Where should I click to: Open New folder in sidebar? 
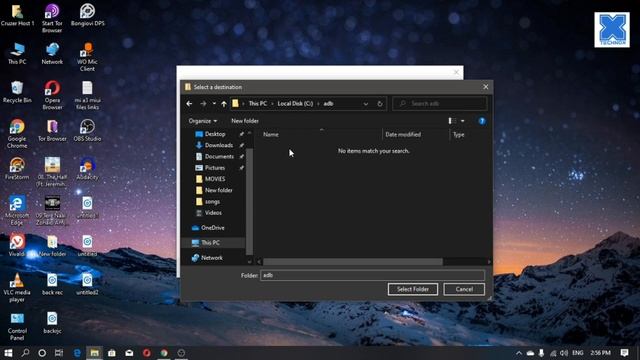point(218,190)
